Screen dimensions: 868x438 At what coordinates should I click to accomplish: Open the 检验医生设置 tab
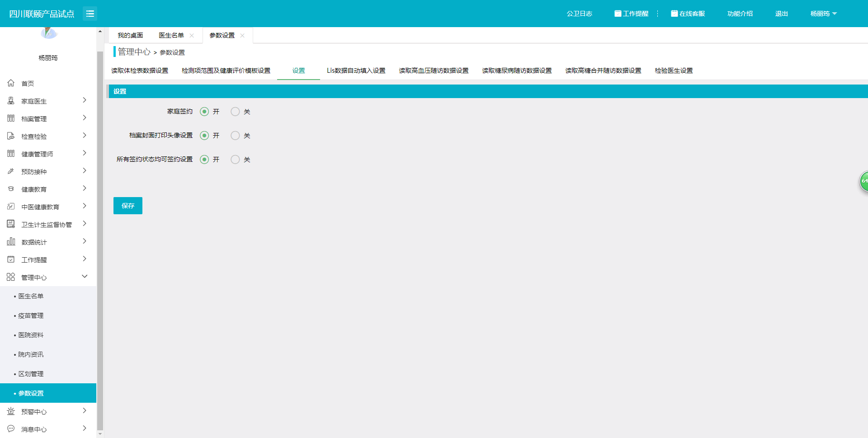click(674, 71)
